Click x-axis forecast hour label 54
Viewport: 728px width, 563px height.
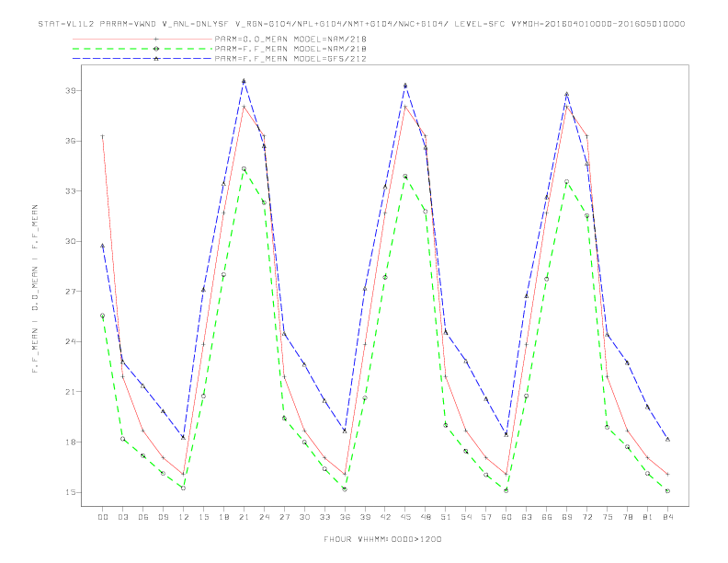coord(466,517)
